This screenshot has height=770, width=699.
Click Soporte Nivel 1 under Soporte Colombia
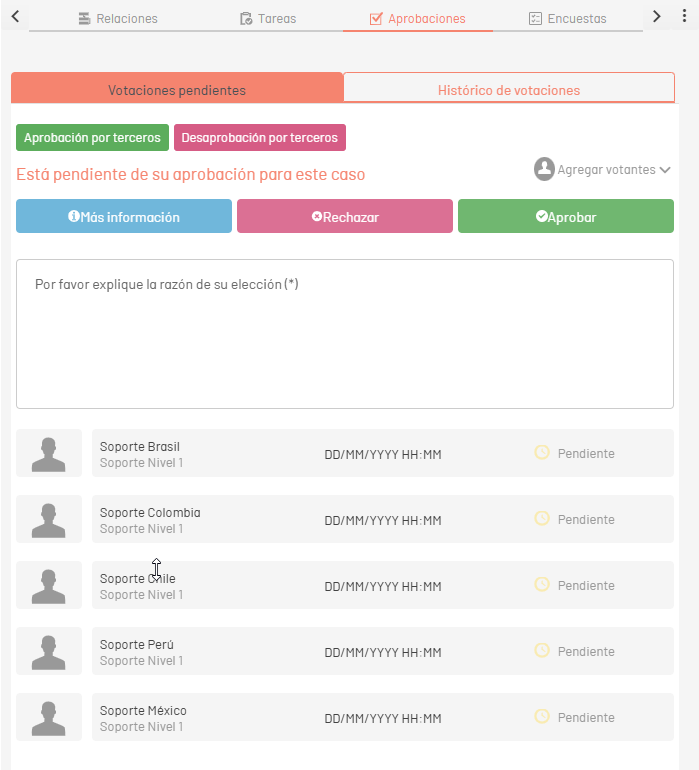tap(141, 529)
